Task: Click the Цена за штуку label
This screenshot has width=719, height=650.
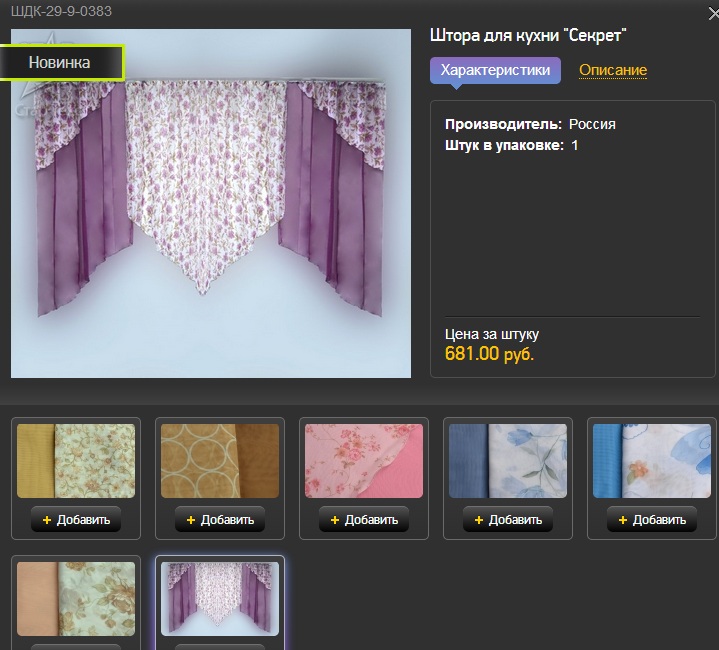Action: pos(492,334)
